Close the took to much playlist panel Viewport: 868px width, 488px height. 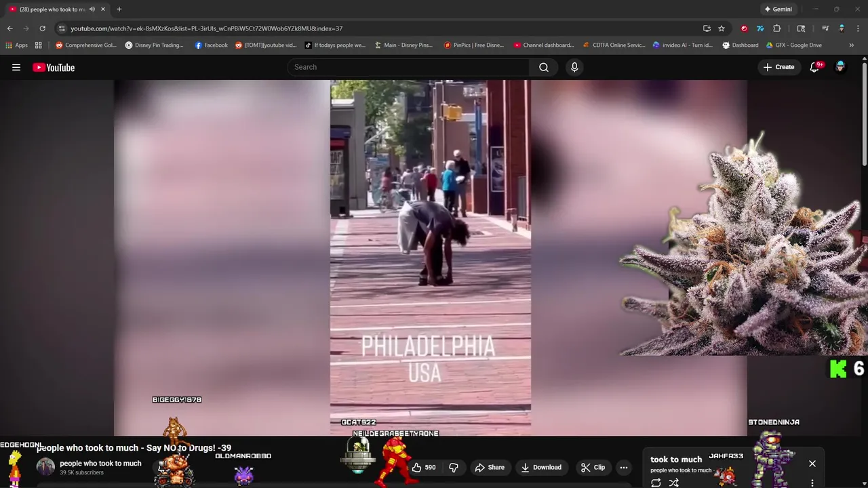[812, 464]
